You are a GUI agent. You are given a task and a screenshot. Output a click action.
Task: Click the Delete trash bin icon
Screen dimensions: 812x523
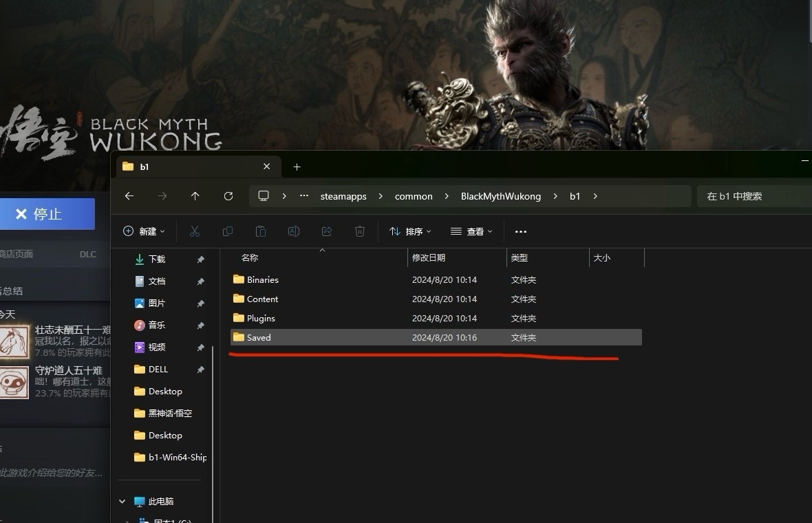[360, 231]
